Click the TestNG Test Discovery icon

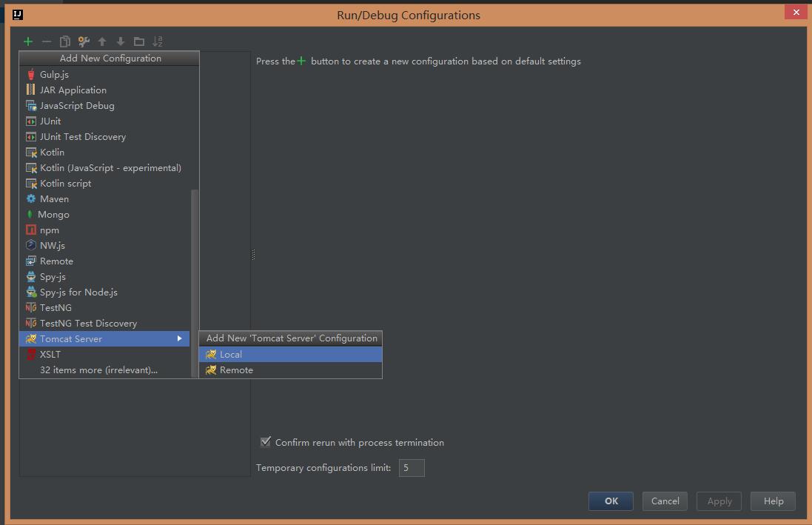pos(31,324)
